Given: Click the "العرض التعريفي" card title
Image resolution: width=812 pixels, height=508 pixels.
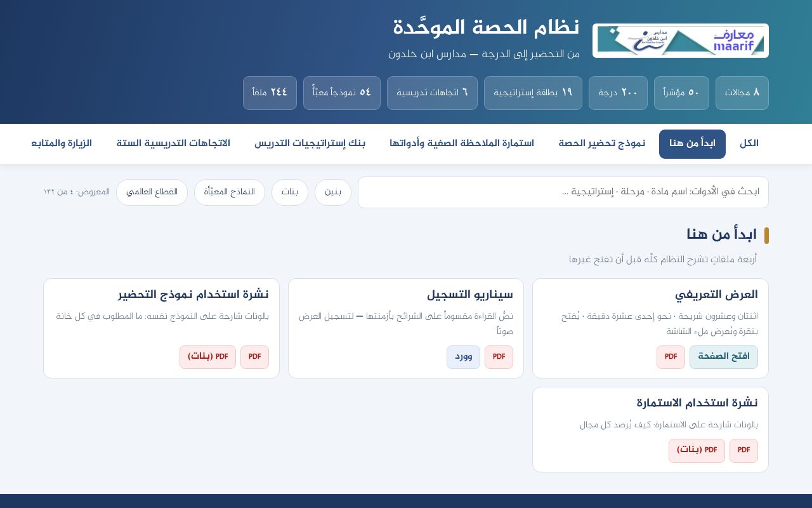Looking at the screenshot, I should [716, 295].
